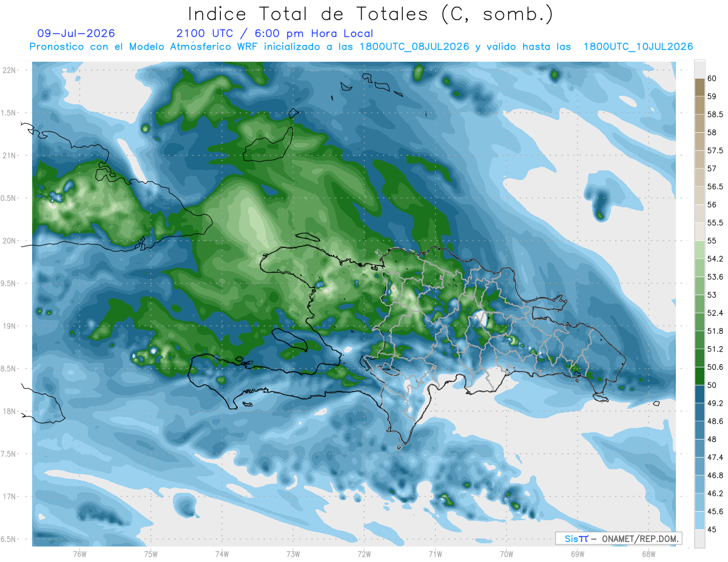This screenshot has height=562, width=728.
Task: Click the colorbar value '56'
Action: pos(712,205)
